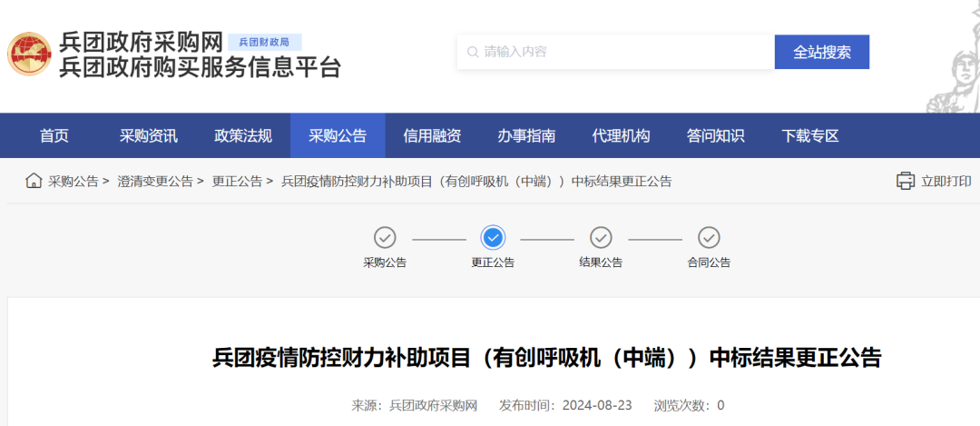Select the 结果公告 step circle icon

tap(601, 238)
